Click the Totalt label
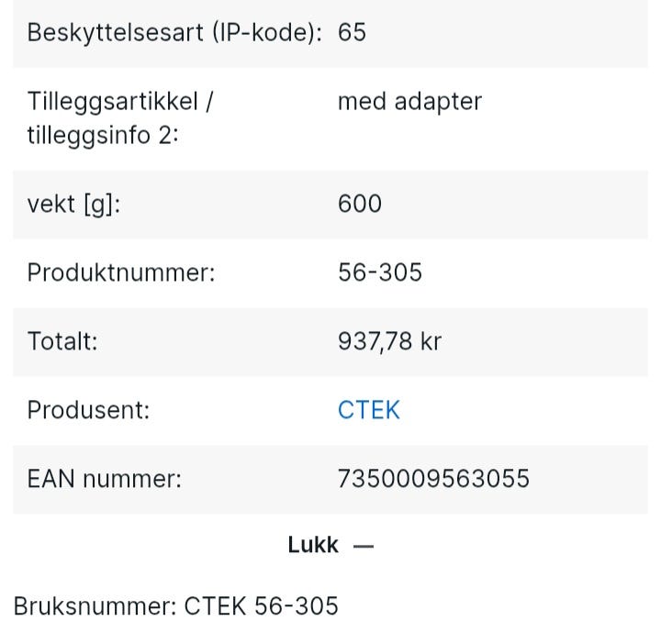This screenshot has width=661, height=644. pos(62,340)
